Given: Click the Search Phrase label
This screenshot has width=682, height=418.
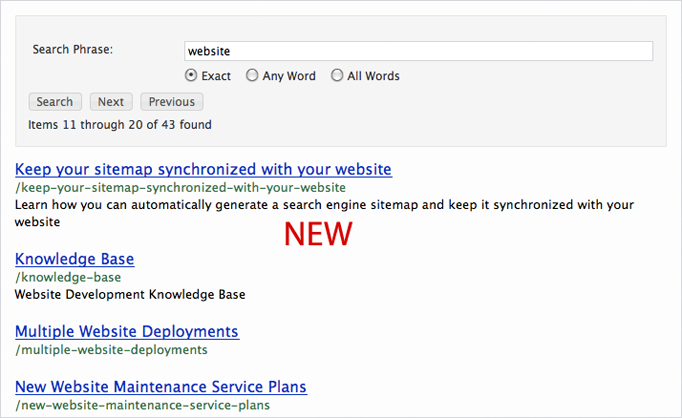Looking at the screenshot, I should coord(73,49).
